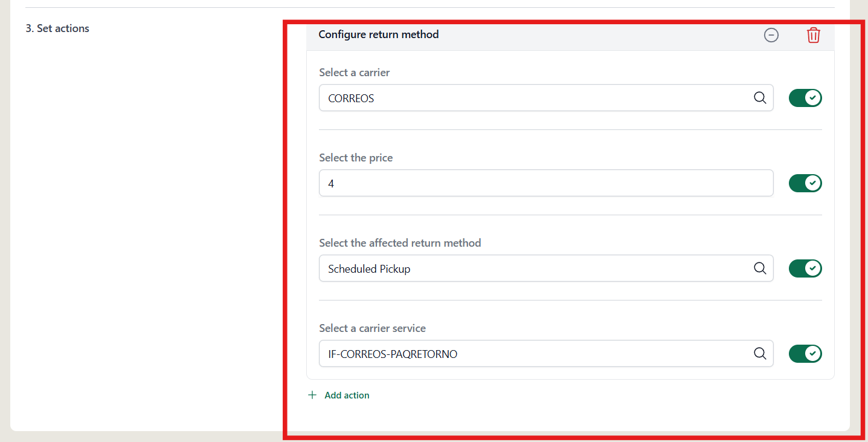Click search icon in affected return method field

(760, 268)
